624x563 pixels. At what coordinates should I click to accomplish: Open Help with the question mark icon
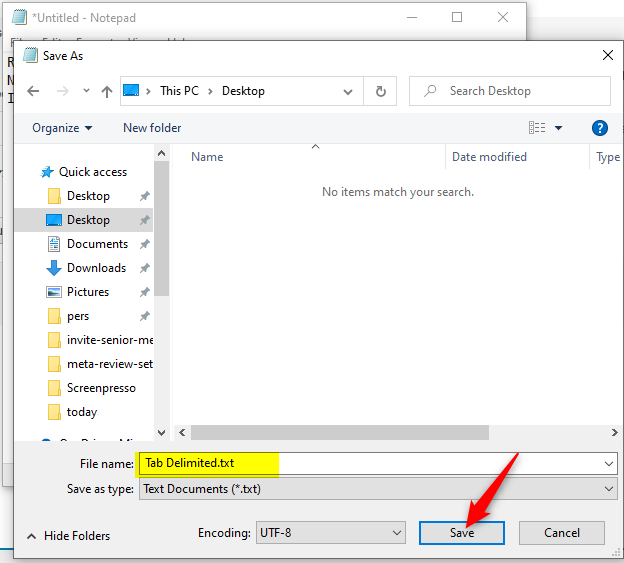click(599, 128)
